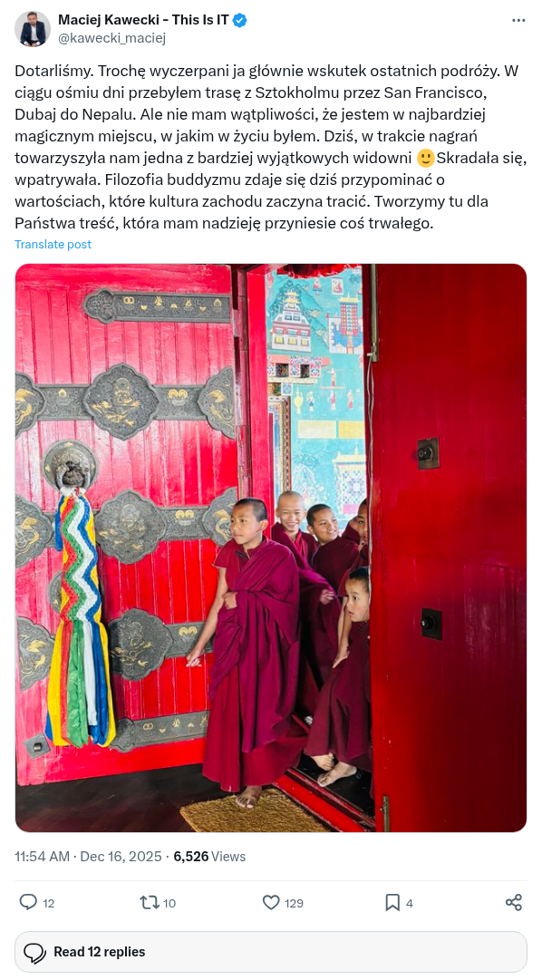Click the 6,526 Views count
Screen dimensions: 542x980
(x=209, y=856)
